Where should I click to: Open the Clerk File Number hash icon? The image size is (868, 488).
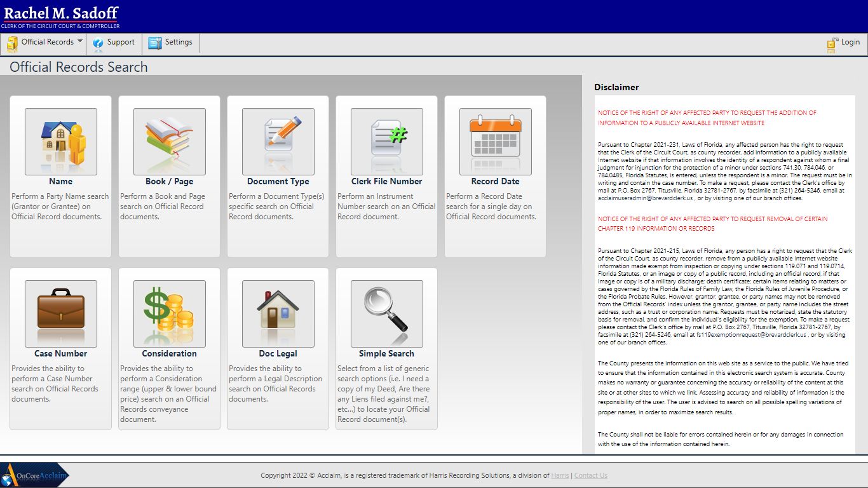387,142
